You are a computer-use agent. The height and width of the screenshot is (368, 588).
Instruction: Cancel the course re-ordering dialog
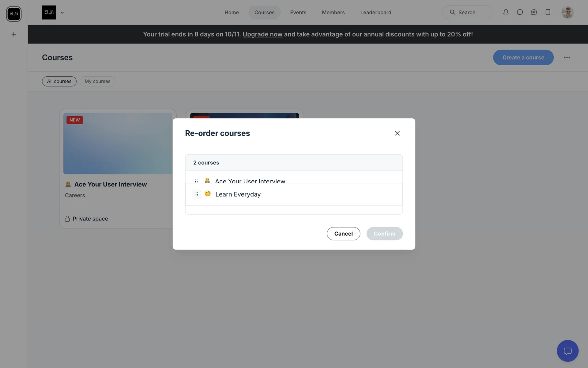click(x=343, y=233)
